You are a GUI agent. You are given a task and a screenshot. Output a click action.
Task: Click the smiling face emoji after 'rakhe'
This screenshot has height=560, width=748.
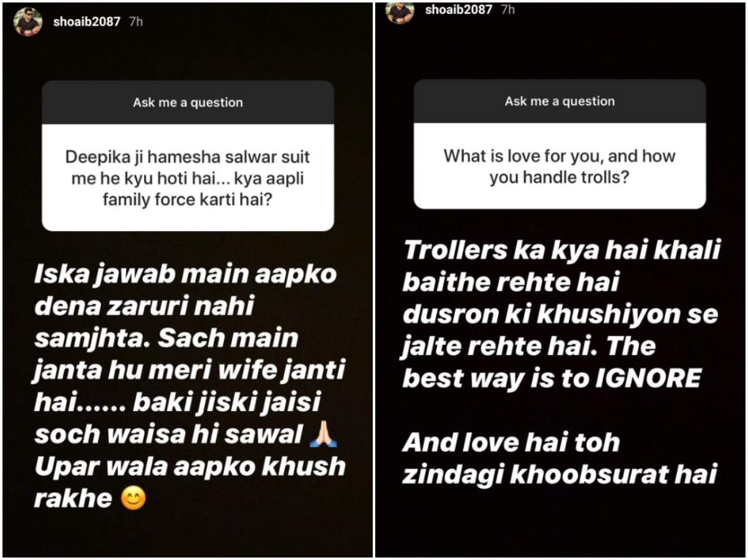click(133, 498)
